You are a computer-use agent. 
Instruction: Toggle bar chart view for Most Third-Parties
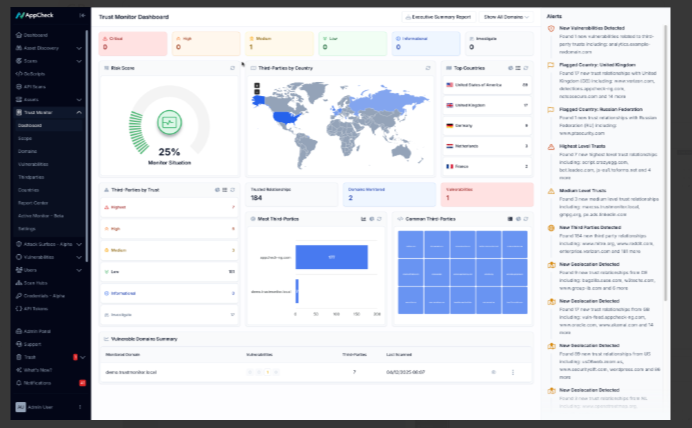[363, 218]
